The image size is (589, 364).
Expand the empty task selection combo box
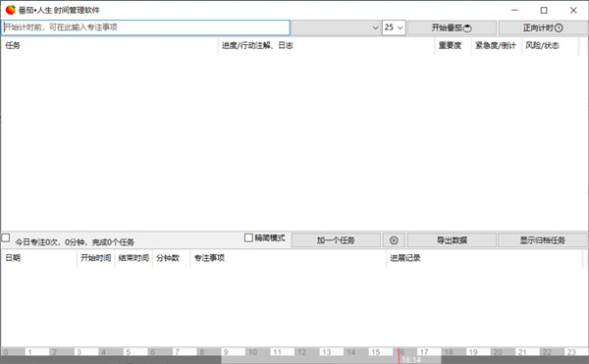tap(336, 27)
